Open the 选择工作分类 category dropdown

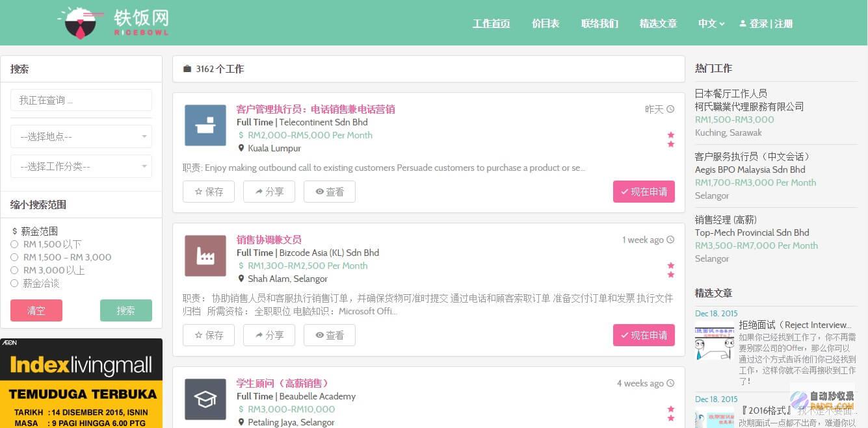81,166
